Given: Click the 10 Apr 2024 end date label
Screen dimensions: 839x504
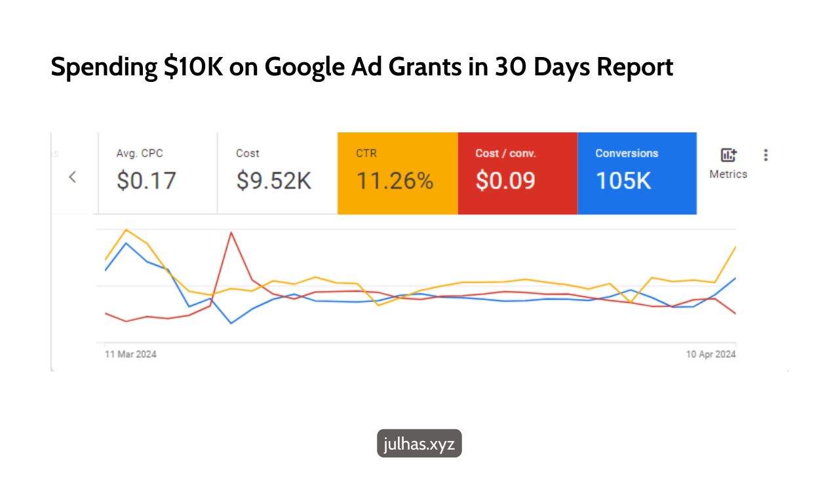Looking at the screenshot, I should (x=711, y=355).
